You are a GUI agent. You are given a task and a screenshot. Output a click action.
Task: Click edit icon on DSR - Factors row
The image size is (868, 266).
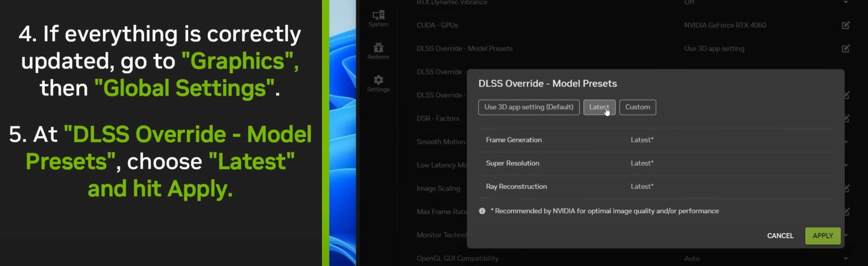pos(847,118)
